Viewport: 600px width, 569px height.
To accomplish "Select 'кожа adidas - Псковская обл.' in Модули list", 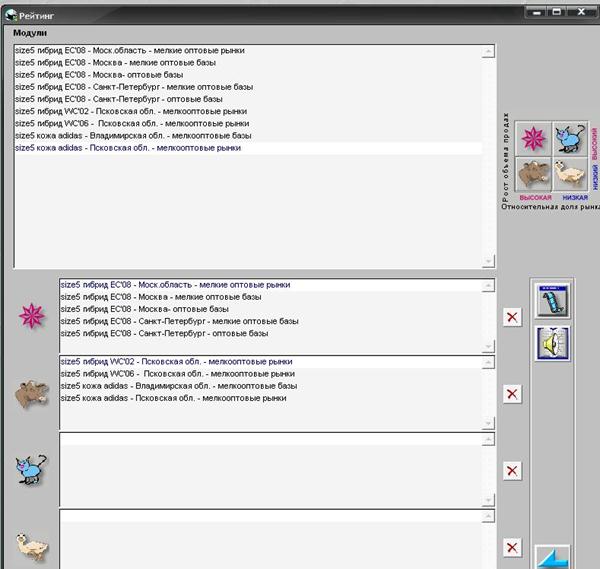I will [x=248, y=148].
